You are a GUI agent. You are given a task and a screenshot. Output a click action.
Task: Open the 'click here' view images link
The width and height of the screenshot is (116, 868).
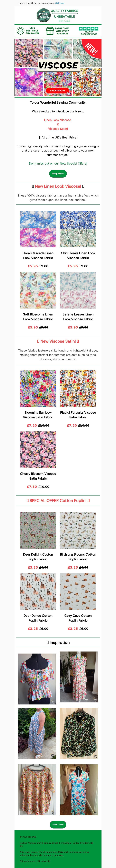pos(60,3)
